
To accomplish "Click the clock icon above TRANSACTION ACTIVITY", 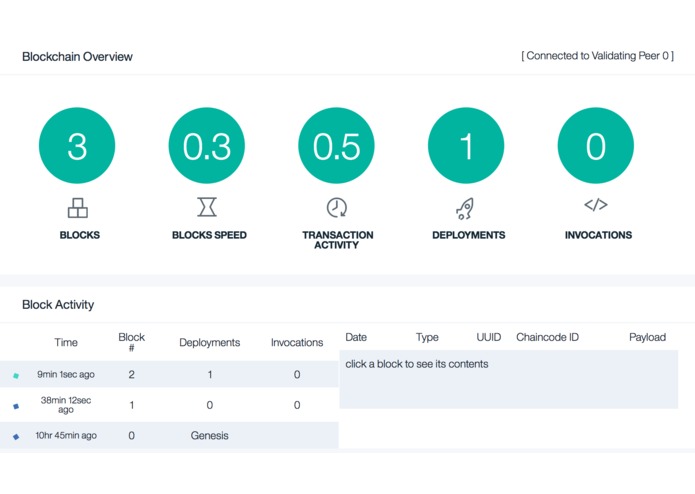I will (337, 207).
